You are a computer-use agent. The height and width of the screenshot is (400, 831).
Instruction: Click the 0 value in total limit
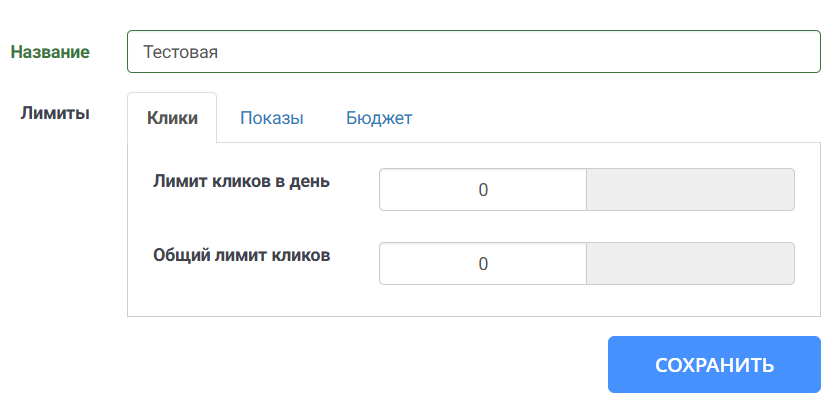(x=483, y=264)
